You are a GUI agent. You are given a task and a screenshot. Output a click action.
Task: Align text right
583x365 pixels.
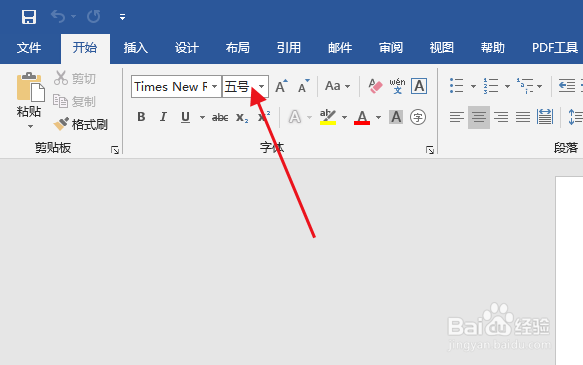point(501,117)
